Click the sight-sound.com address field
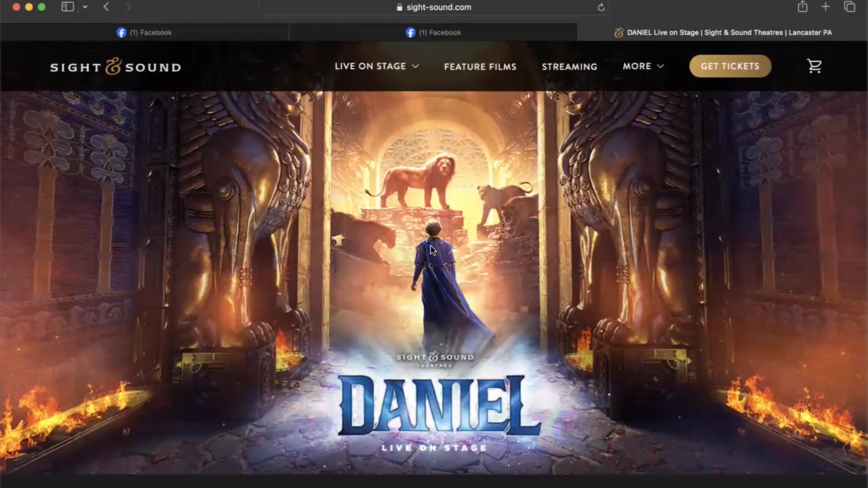The height and width of the screenshot is (488, 868). pyautogui.click(x=433, y=7)
